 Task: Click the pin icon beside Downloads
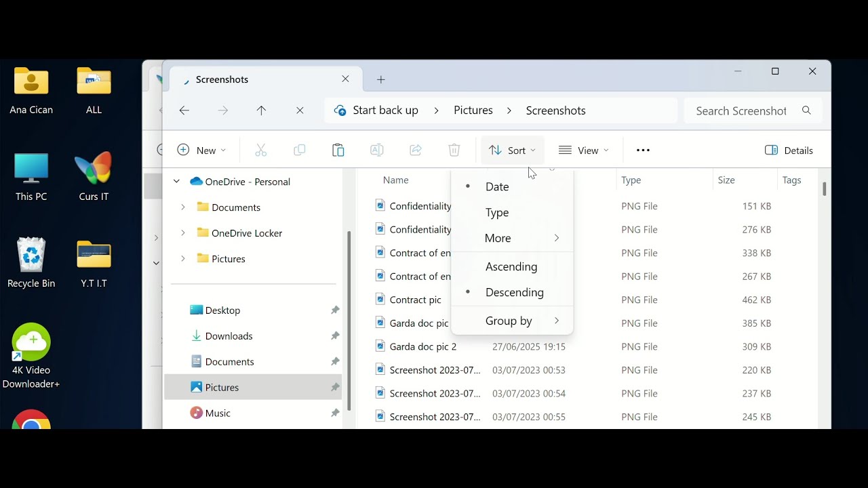coord(335,335)
